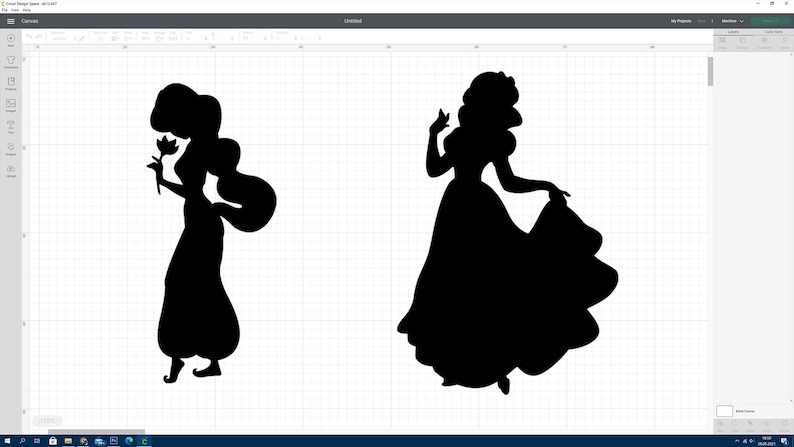Click the Group icon in Layers panel
Viewport: 794px width, 447px height.
click(x=723, y=40)
